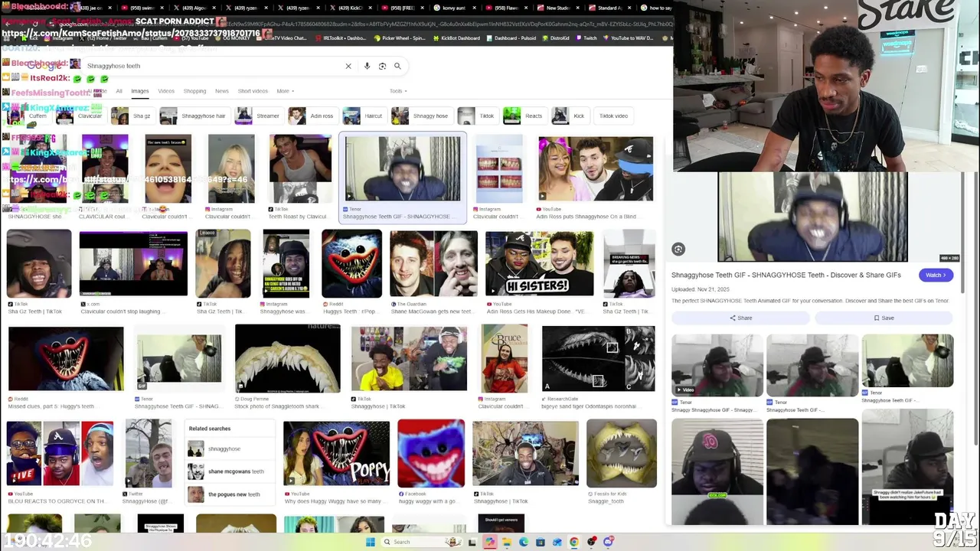980x551 pixels.
Task: Open Windows Start menu
Action: 371,542
